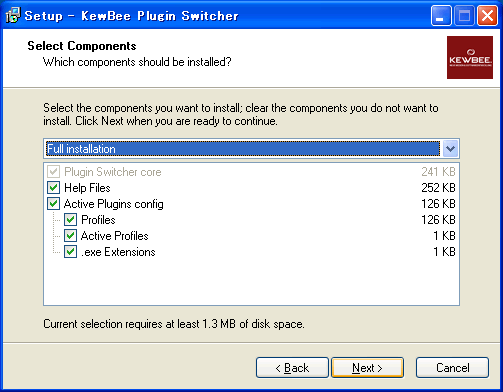Click the disabled Plugin Switcher core checkbox

(x=53, y=172)
